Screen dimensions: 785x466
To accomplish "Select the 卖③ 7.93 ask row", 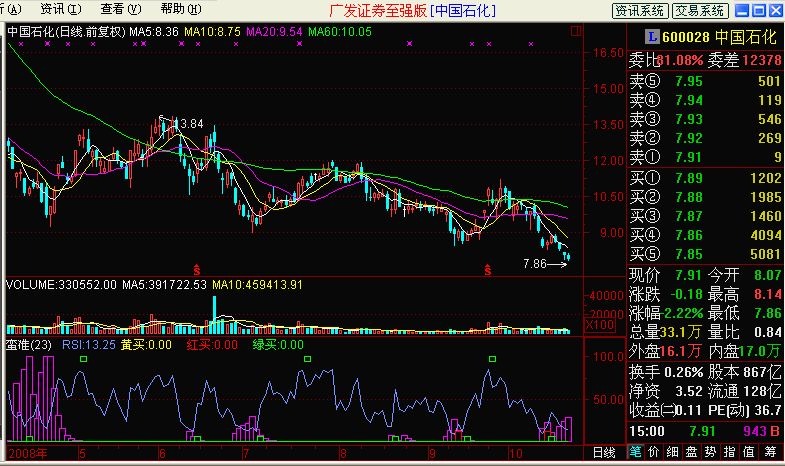I will (x=705, y=119).
